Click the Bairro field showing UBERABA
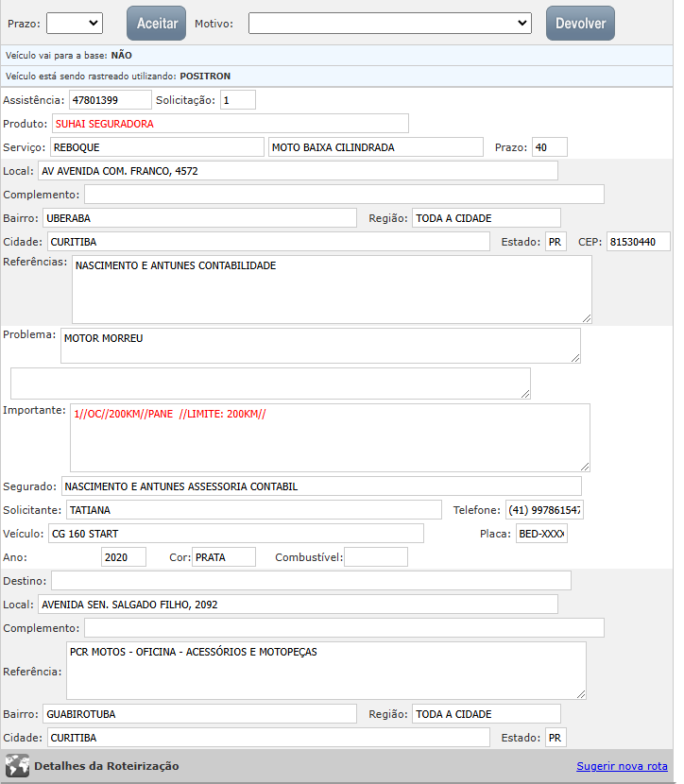Screen dimensions: 684x784 click(199, 218)
